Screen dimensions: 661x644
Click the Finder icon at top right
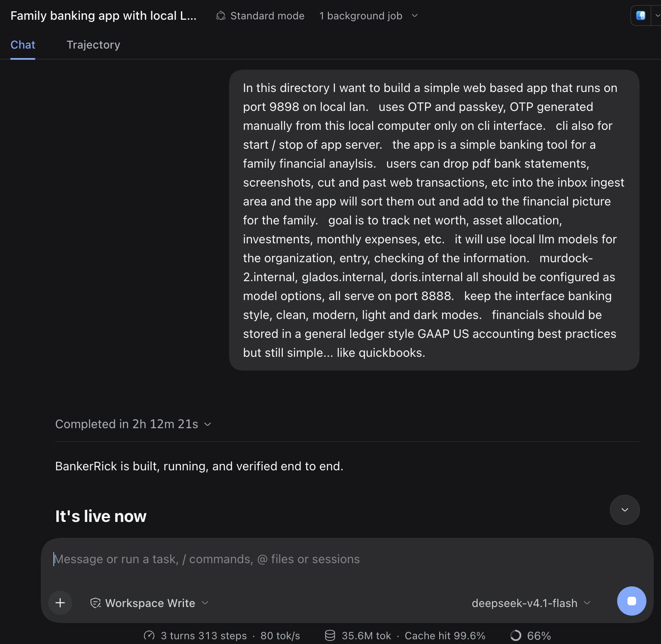tap(640, 16)
